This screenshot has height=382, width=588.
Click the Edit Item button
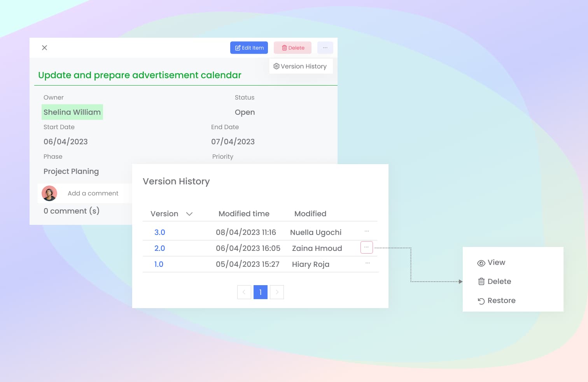249,48
